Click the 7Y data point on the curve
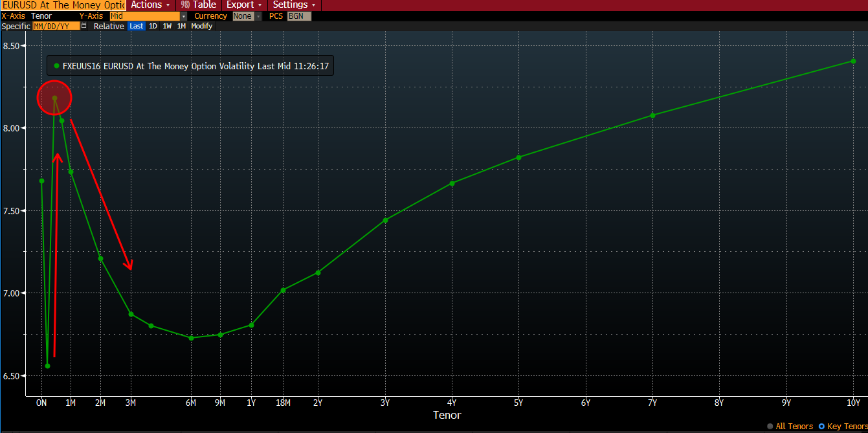This screenshot has height=433, width=868. 652,115
